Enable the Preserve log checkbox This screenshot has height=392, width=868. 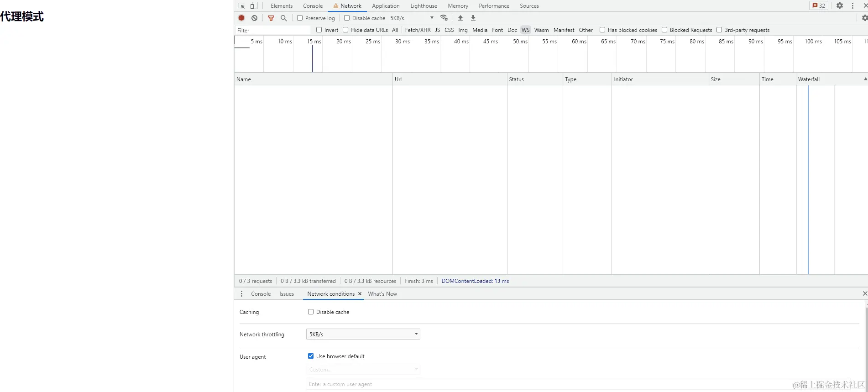point(300,18)
